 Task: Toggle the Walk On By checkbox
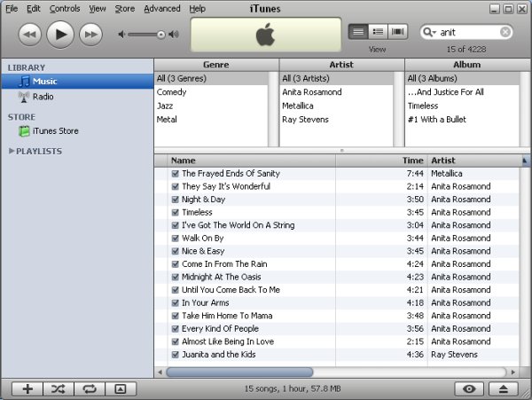click(x=175, y=239)
